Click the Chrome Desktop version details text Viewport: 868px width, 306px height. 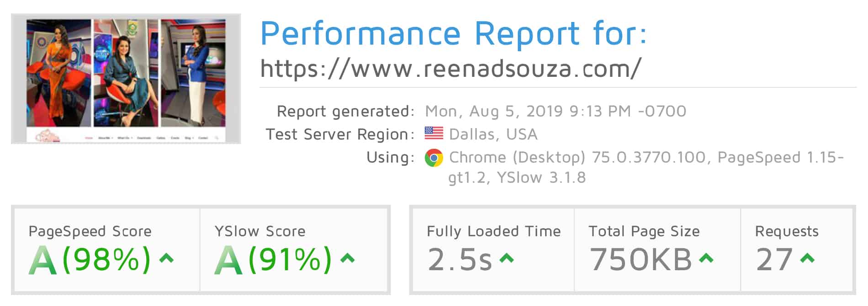646,167
